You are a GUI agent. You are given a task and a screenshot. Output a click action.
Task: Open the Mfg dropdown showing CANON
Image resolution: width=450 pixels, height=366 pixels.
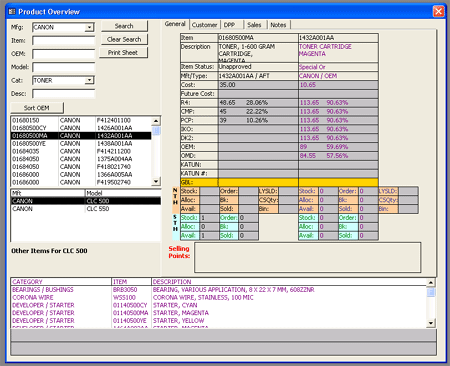click(89, 27)
